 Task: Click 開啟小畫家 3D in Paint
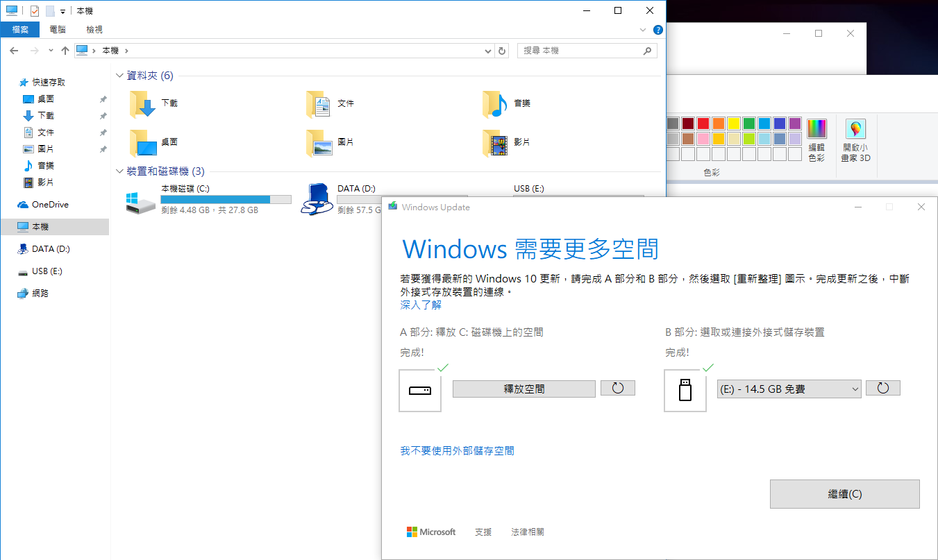click(x=855, y=141)
